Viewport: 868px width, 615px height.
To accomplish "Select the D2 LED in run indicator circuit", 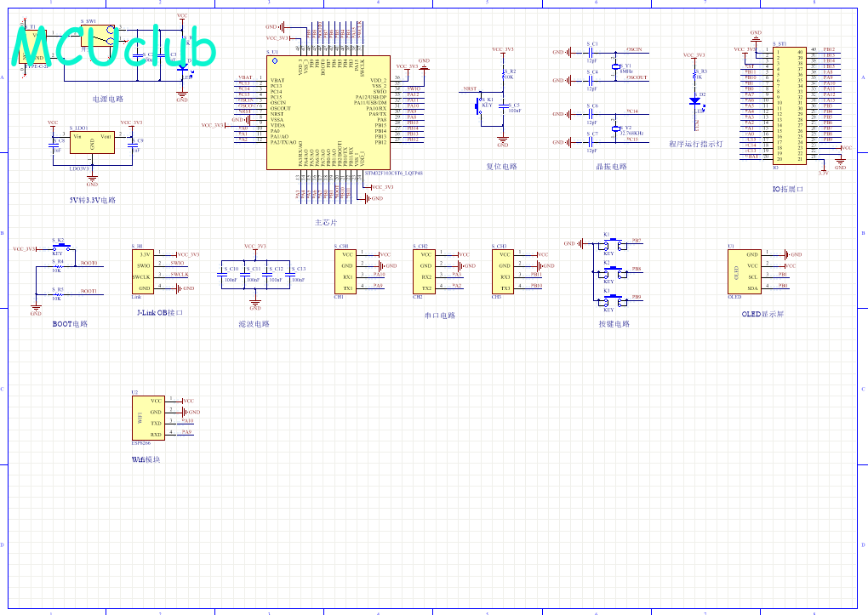I will [x=694, y=101].
